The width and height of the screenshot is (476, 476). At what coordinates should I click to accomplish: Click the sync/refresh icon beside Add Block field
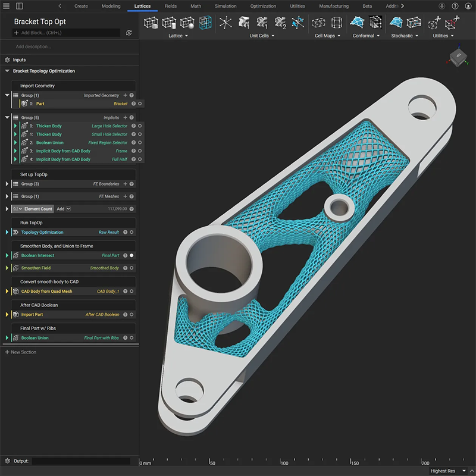coord(129,33)
